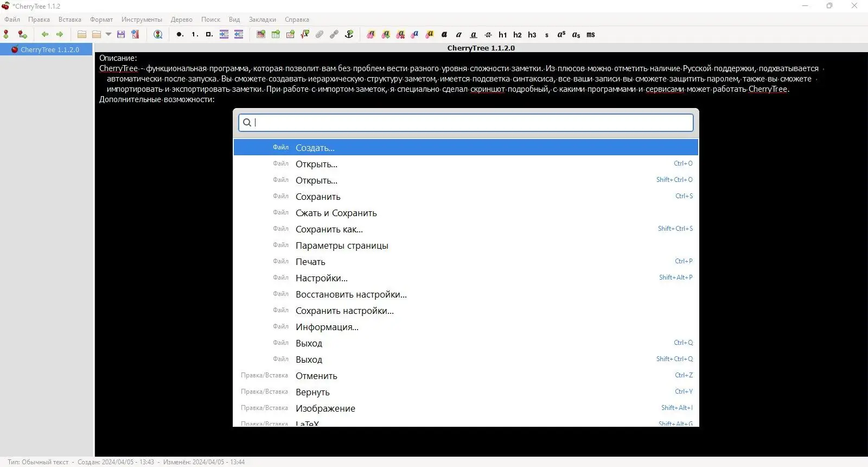
Task: Insert LaTeX math formula icon
Action: (305, 34)
